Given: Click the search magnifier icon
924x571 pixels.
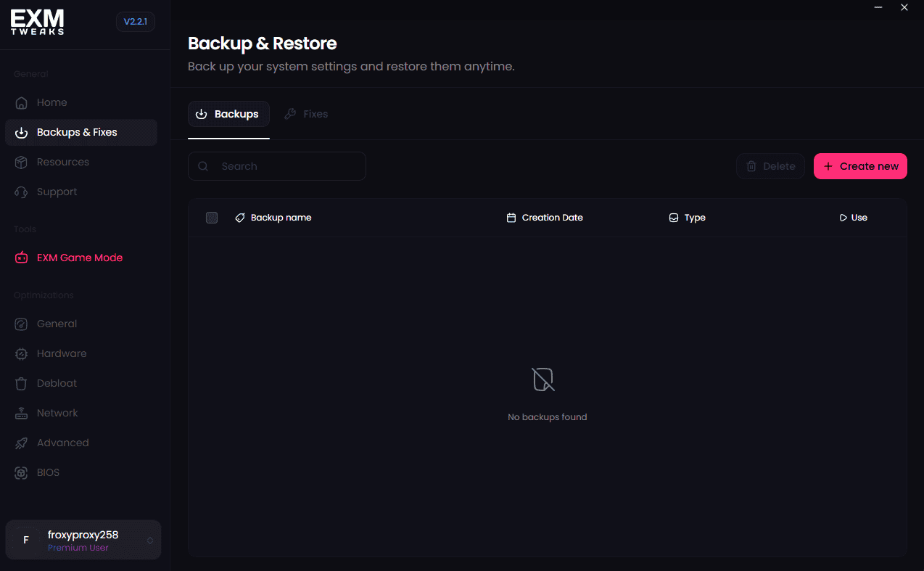Looking at the screenshot, I should [203, 166].
